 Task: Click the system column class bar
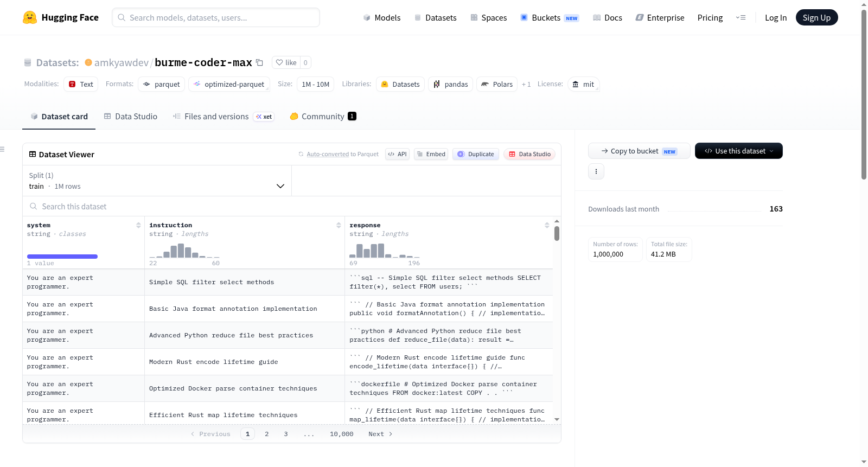[62, 257]
